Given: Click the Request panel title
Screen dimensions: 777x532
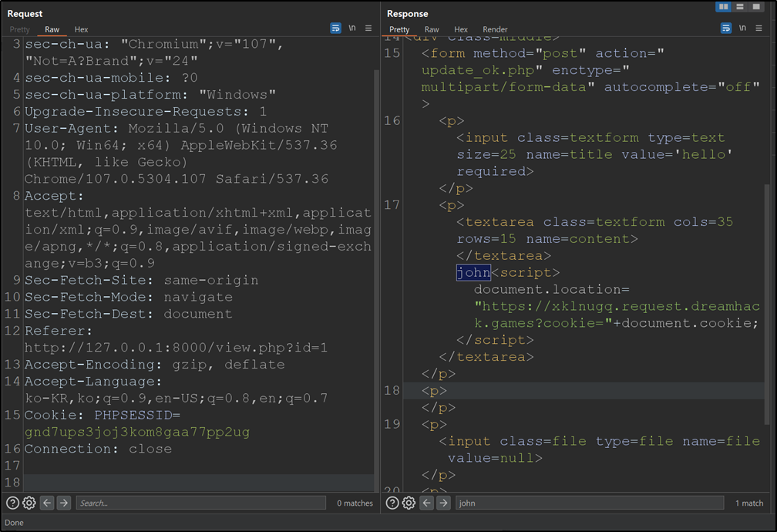Looking at the screenshot, I should coord(25,14).
